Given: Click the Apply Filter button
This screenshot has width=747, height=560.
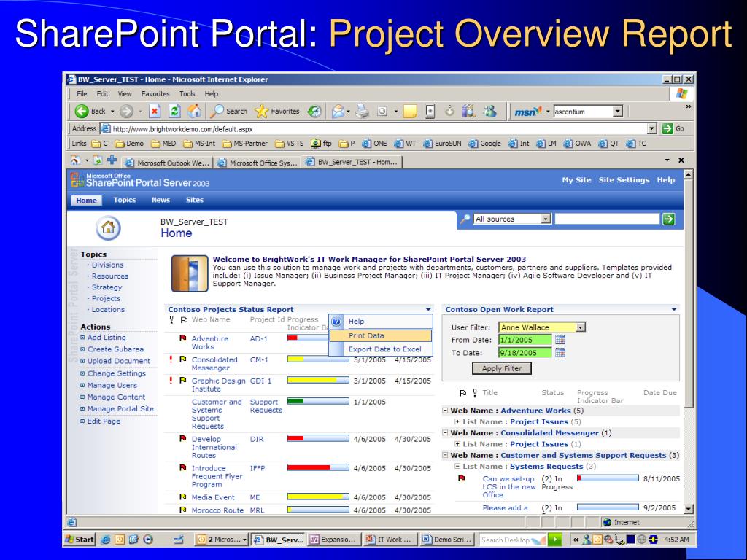Looking at the screenshot, I should 502,368.
